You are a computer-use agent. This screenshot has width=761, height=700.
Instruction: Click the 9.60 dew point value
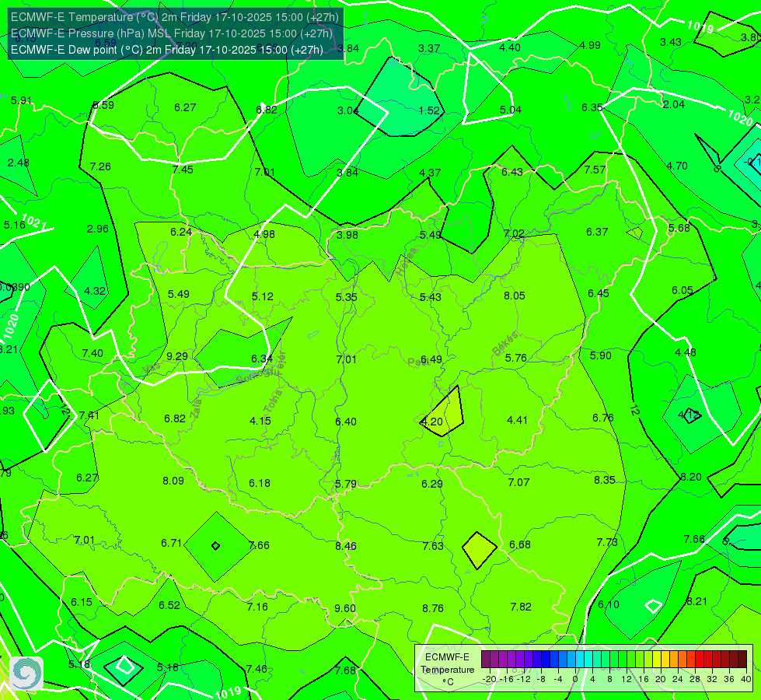345,608
